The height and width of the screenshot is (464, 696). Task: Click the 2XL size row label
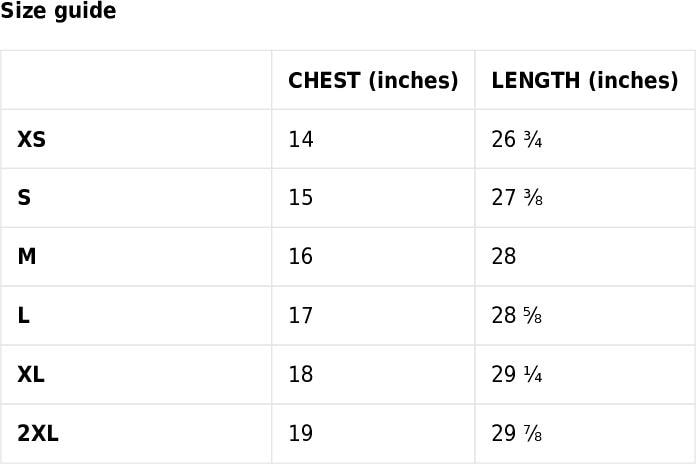point(38,433)
